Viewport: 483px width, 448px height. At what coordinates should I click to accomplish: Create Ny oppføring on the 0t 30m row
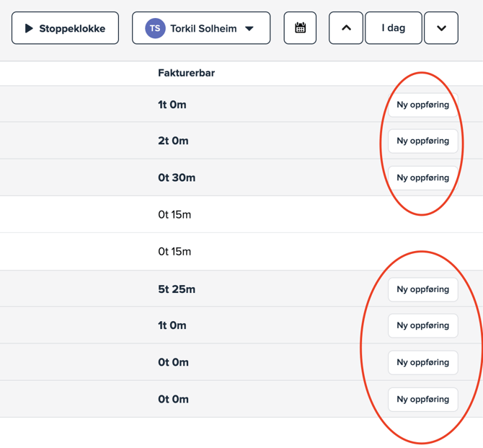[422, 177]
